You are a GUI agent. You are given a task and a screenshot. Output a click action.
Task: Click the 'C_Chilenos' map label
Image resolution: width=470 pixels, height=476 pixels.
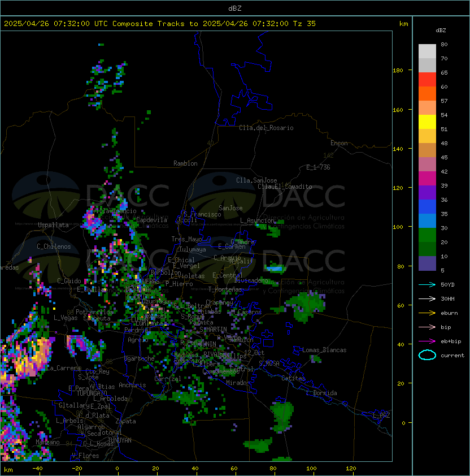[54, 246]
